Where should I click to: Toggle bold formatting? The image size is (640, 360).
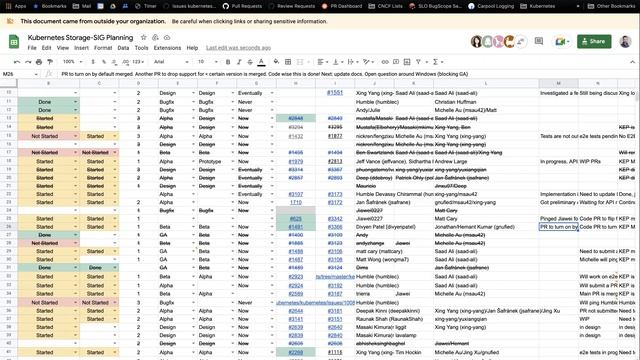[228, 62]
